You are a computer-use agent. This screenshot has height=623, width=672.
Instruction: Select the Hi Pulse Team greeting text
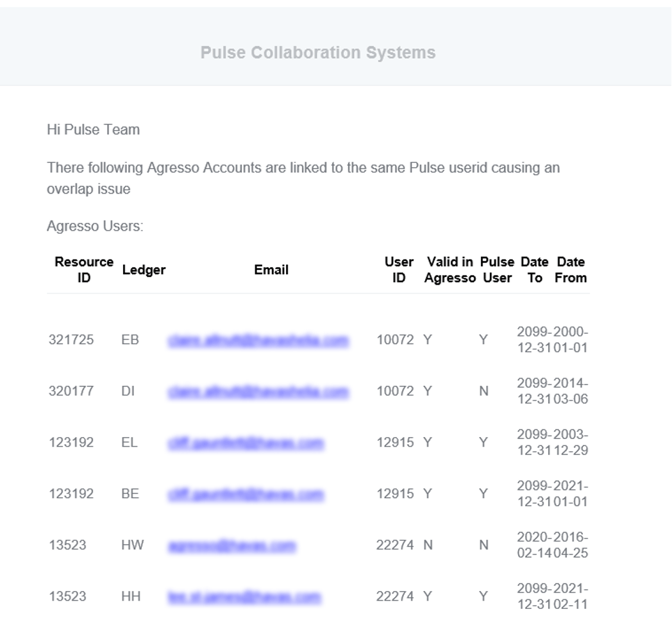(94, 130)
